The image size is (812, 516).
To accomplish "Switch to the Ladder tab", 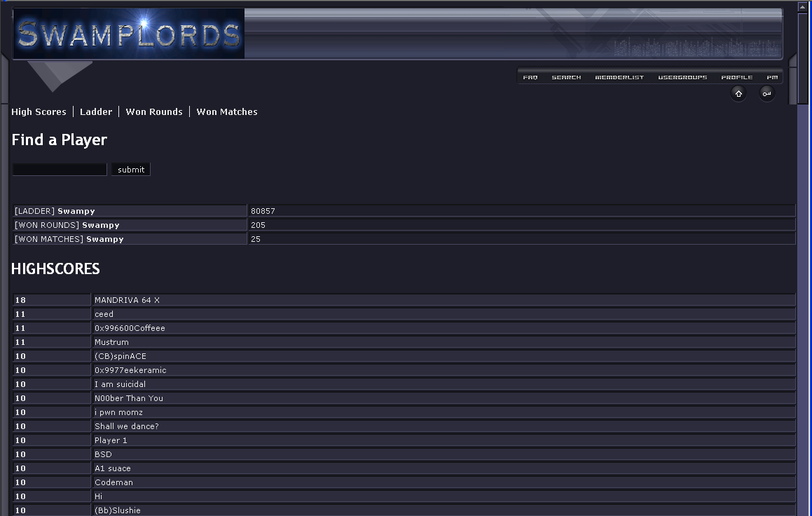I will click(96, 112).
